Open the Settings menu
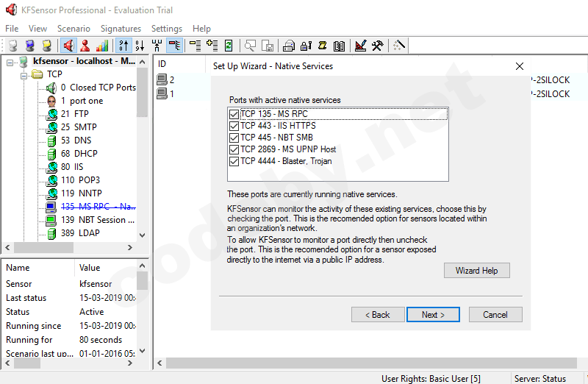588x384 pixels. 167,29
